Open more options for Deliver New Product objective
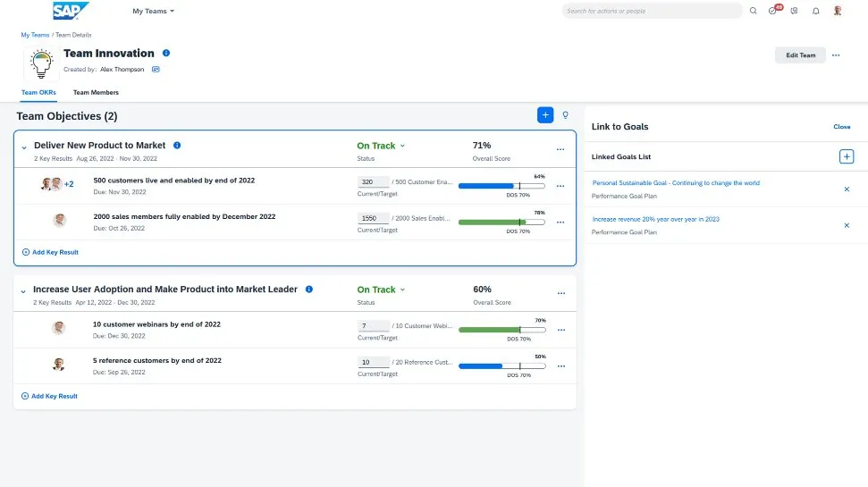 pyautogui.click(x=560, y=149)
